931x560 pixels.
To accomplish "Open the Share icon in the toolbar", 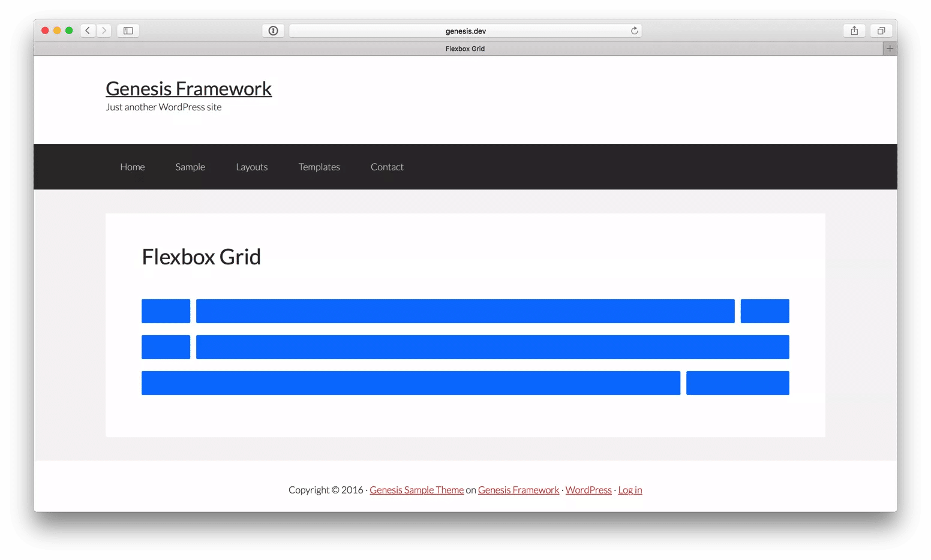I will click(x=854, y=31).
